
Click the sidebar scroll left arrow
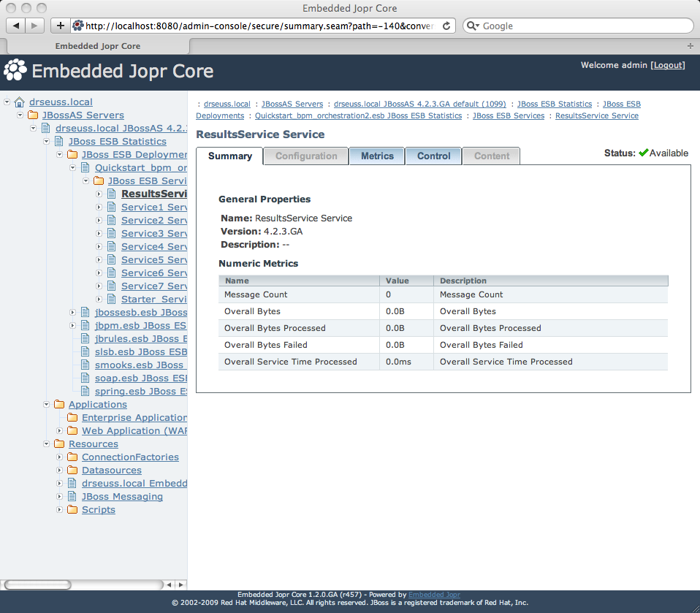point(169,585)
